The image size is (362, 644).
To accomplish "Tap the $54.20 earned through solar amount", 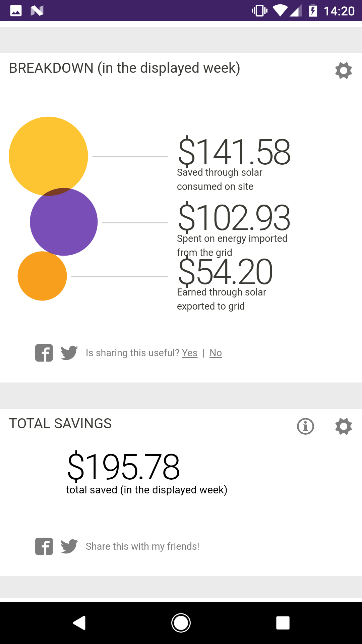I will click(225, 272).
